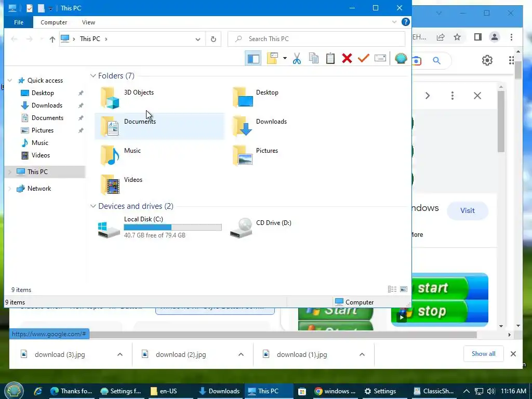Click Show all downloads button

pyautogui.click(x=483, y=354)
